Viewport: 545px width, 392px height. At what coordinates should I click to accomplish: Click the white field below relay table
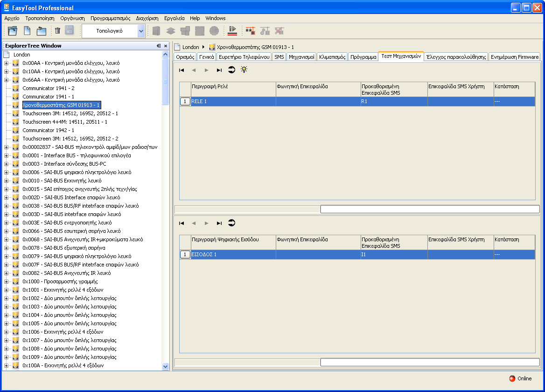click(430, 209)
